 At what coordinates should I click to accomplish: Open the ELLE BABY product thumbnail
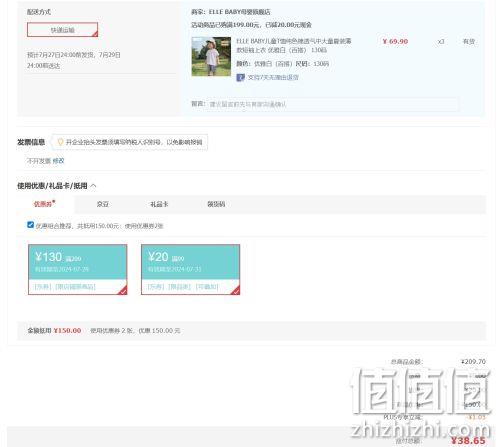pyautogui.click(x=211, y=56)
